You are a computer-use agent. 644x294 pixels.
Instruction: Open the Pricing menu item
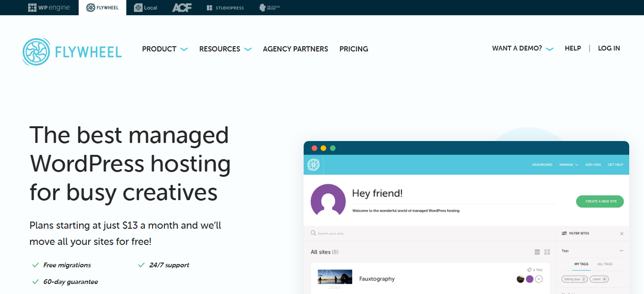pyautogui.click(x=354, y=49)
